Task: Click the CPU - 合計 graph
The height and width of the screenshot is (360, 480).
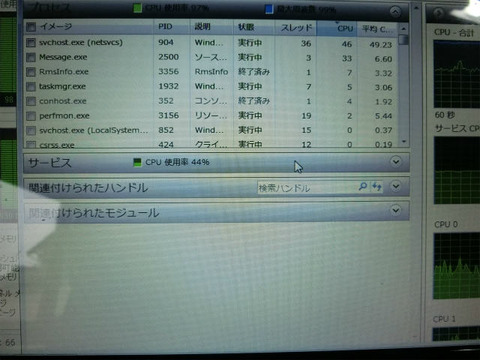Action: click(457, 74)
